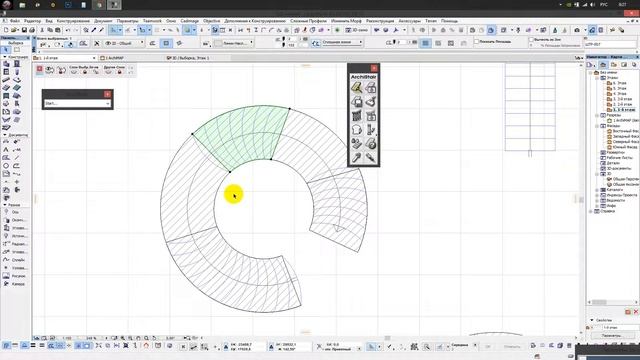Switch to the 3D / Выборка, Этаж 1 tab
Viewport: 640px width, 360px height.
click(x=188, y=58)
